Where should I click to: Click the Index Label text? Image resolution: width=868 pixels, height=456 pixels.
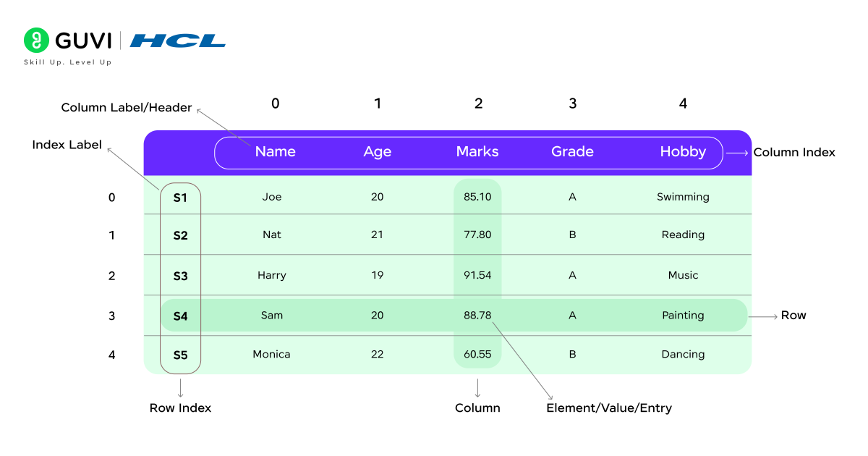coord(67,145)
